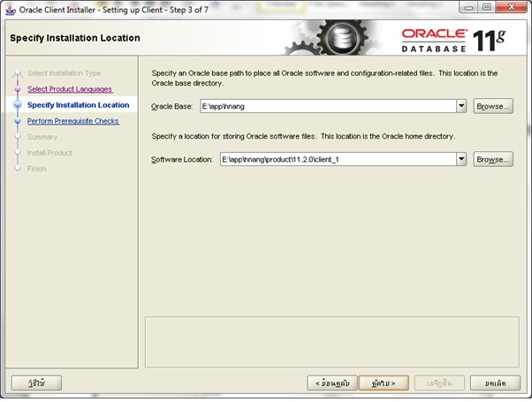Click the Software Location field label
The image size is (532, 402).
pos(182,159)
